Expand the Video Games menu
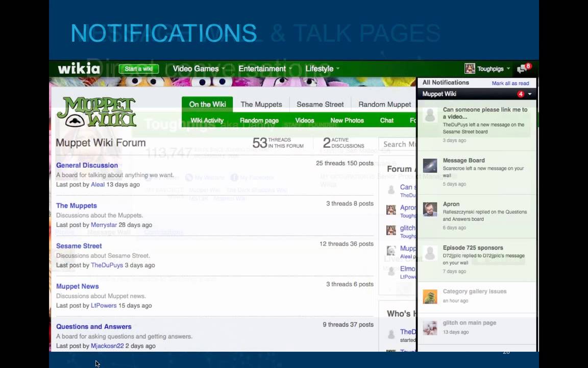Screen dimensions: 588x368 [x=199, y=68]
